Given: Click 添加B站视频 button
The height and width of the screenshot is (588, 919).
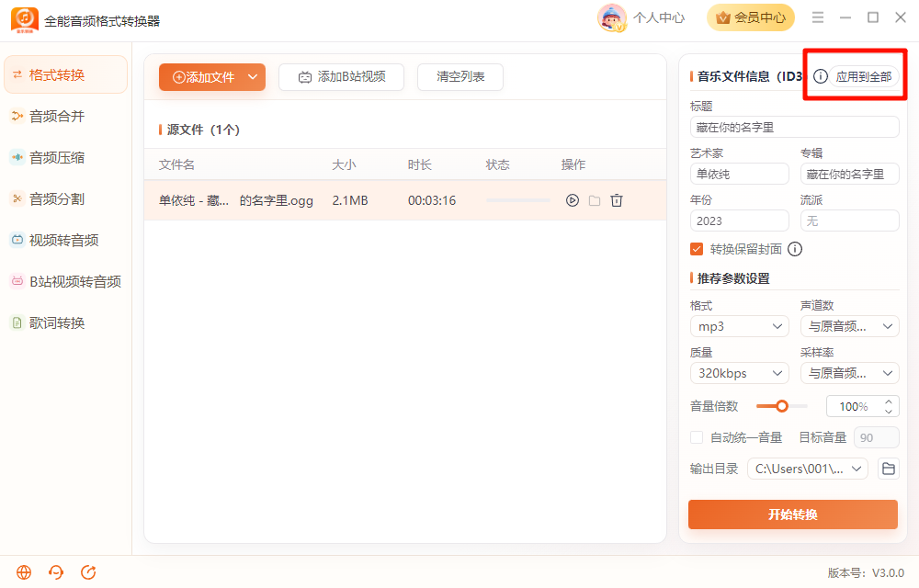Looking at the screenshot, I should (341, 77).
